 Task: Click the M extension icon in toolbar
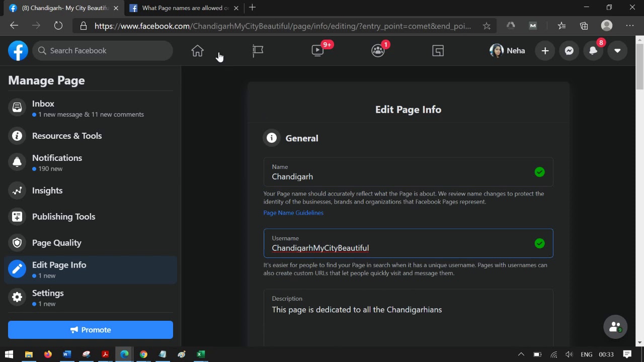tap(533, 26)
